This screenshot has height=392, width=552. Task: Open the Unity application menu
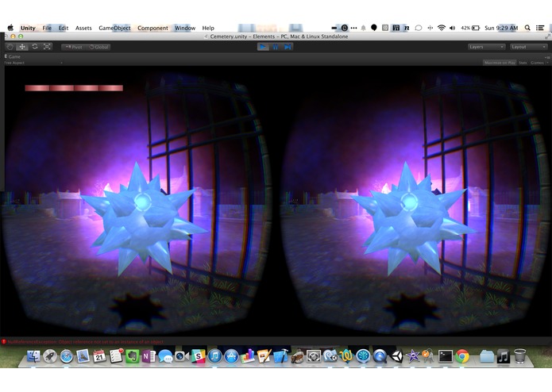coord(28,28)
